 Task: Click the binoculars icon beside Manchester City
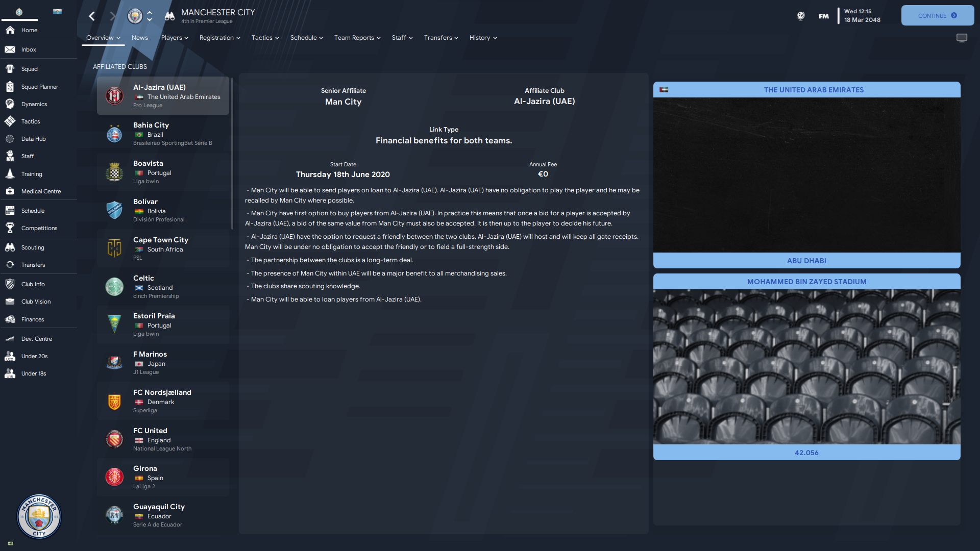169,16
